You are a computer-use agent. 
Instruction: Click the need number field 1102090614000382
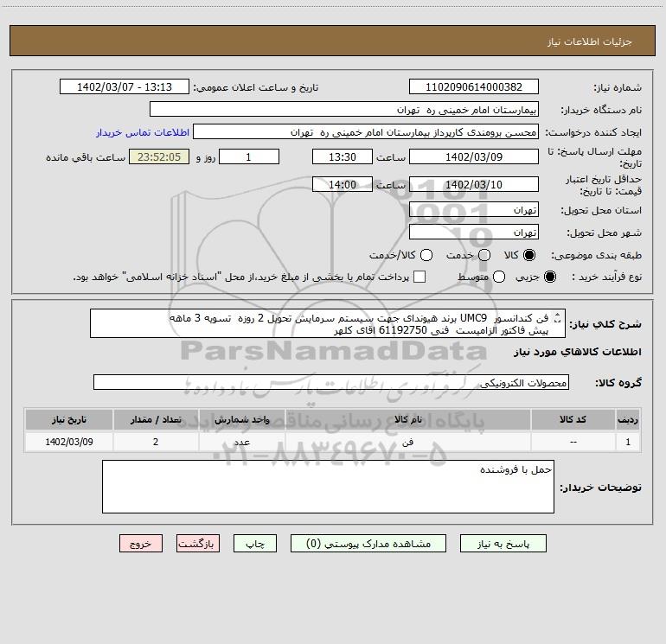pyautogui.click(x=474, y=86)
